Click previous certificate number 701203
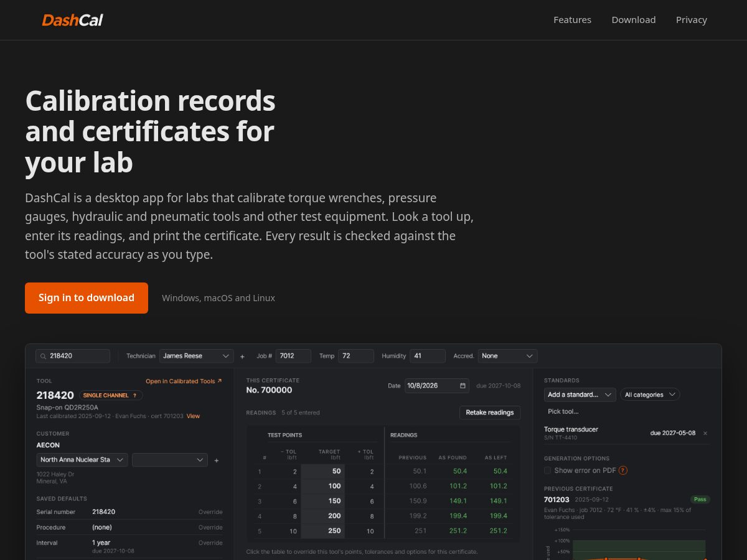The width and height of the screenshot is (747, 560). (557, 500)
